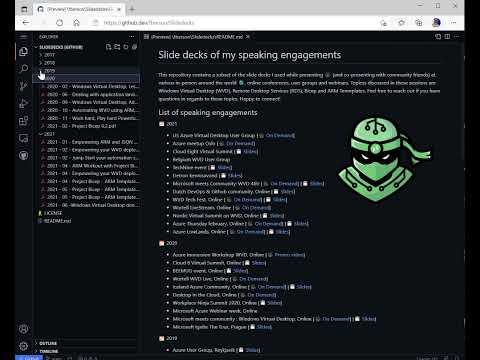
Task: Close the Preview README.md editor tab
Action: (248, 37)
